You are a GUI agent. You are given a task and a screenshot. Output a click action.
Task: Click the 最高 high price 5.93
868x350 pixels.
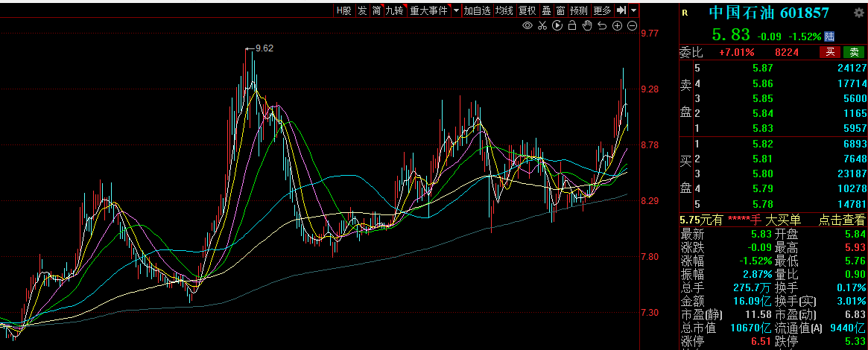click(x=856, y=246)
